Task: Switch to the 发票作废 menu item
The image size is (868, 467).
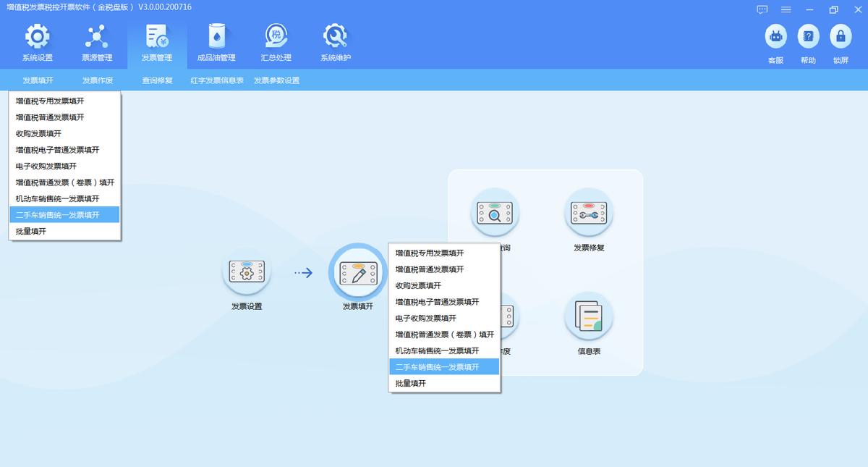Action: (x=97, y=80)
